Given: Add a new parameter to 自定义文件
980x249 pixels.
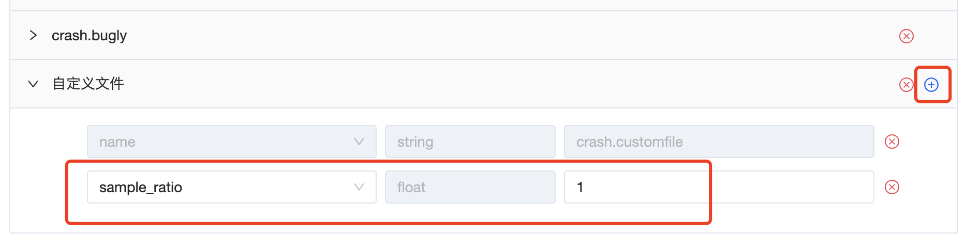Looking at the screenshot, I should tap(931, 85).
